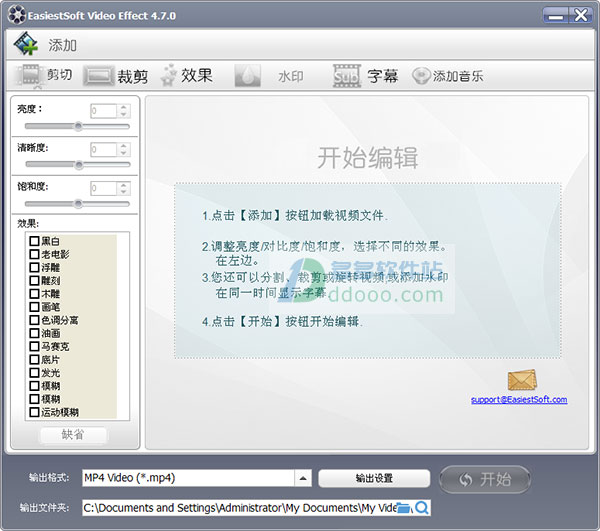Viewport: 600px width, 531px height.
Task: Decrease 饱和度 value with down arrow
Action: (123, 192)
